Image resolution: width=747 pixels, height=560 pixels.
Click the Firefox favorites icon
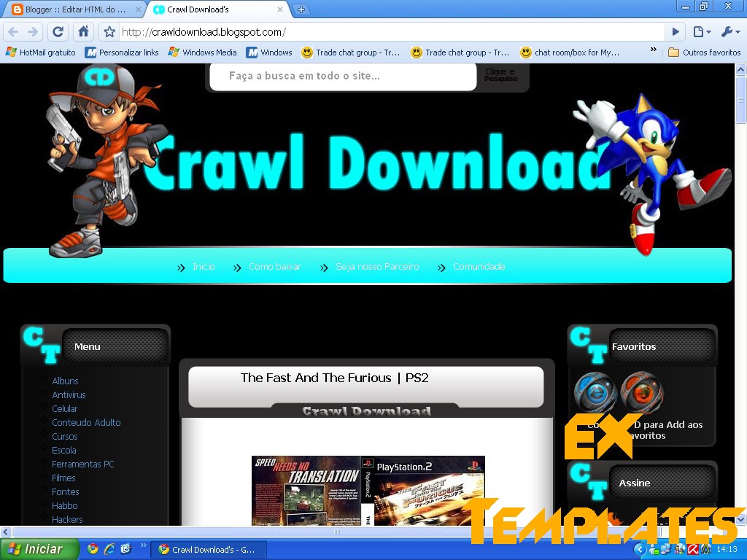coord(642,393)
